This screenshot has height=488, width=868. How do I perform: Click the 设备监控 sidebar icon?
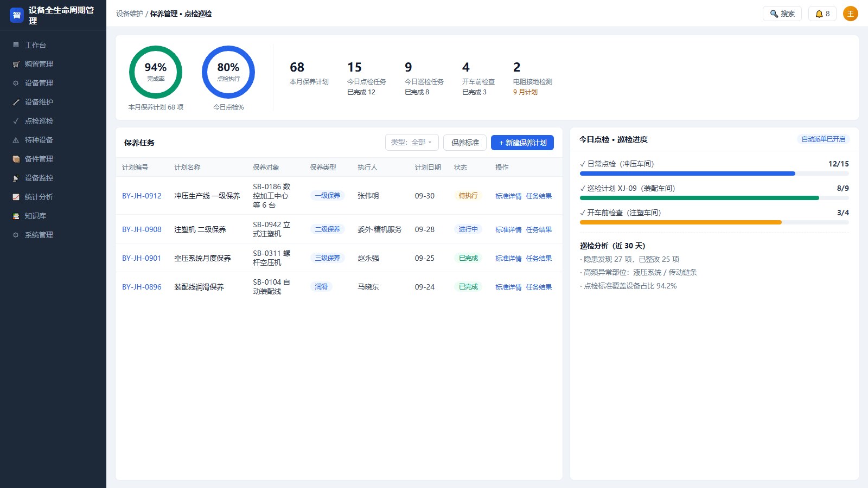pyautogui.click(x=16, y=178)
